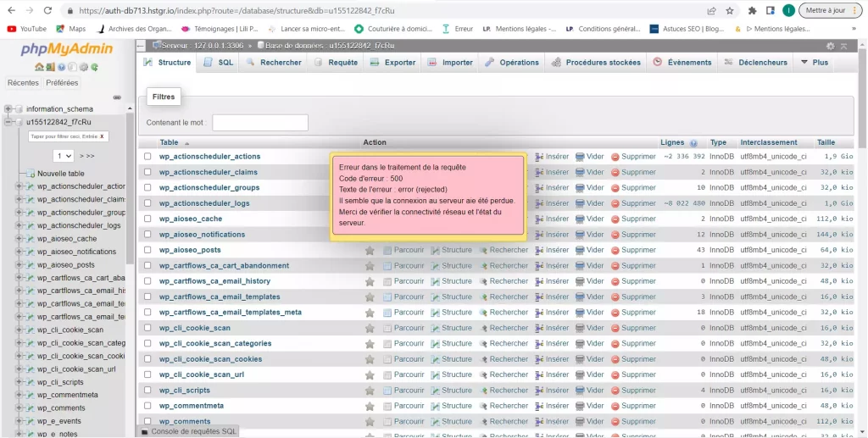Click the Préférées button
This screenshot has width=868, height=438.
coord(62,83)
